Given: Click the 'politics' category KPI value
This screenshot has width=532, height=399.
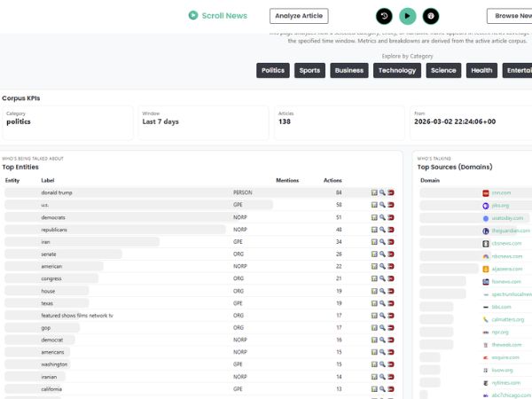Looking at the screenshot, I should click(19, 121).
